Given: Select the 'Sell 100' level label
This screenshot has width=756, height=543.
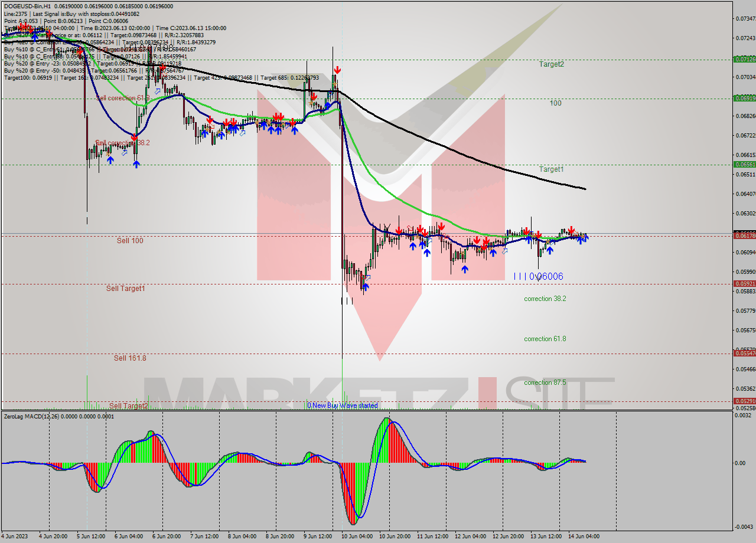Looking at the screenshot, I should point(130,241).
